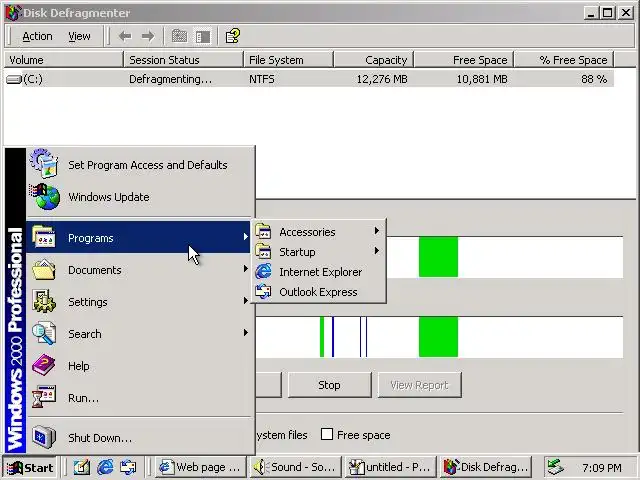Screen dimensions: 640x480
Task: Toggle the Free space legend checkbox
Action: coord(327,434)
